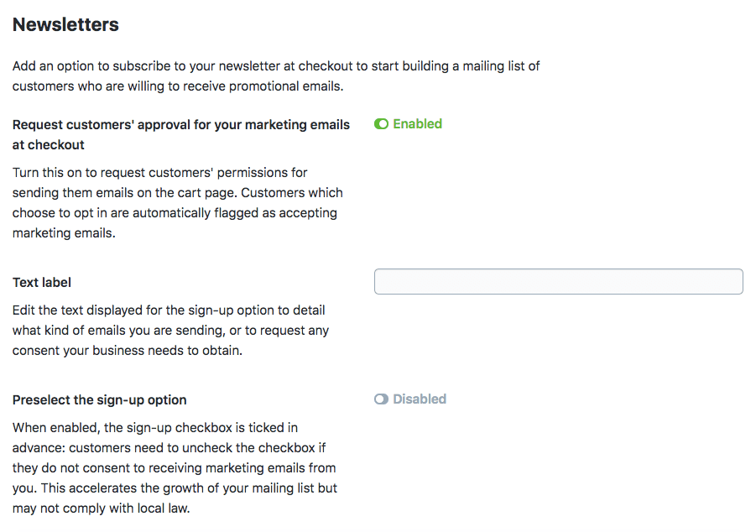Click the "Turn this on to request" description
Screen dimensions: 756x532
(x=159, y=173)
